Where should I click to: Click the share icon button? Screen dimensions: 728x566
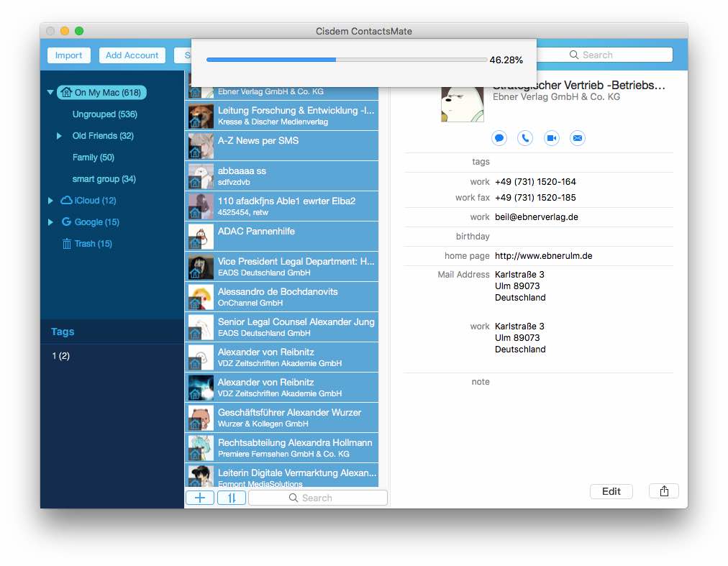click(664, 491)
